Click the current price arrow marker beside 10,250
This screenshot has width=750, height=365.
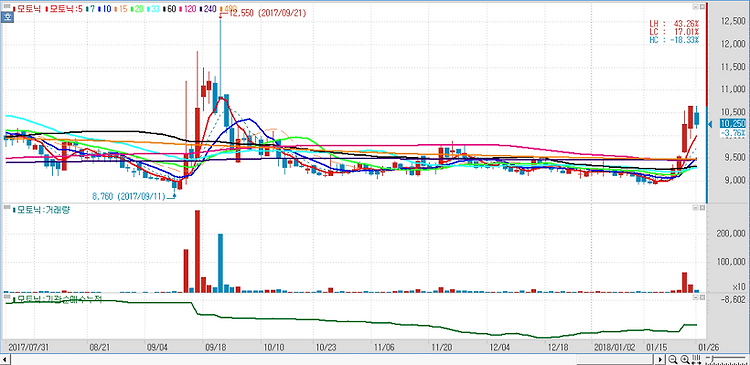pos(710,124)
